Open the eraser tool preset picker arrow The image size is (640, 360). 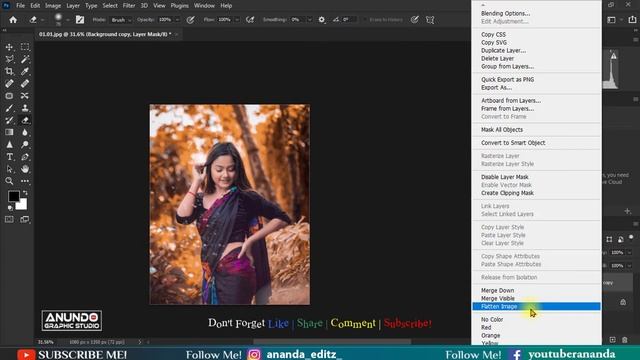click(x=42, y=20)
